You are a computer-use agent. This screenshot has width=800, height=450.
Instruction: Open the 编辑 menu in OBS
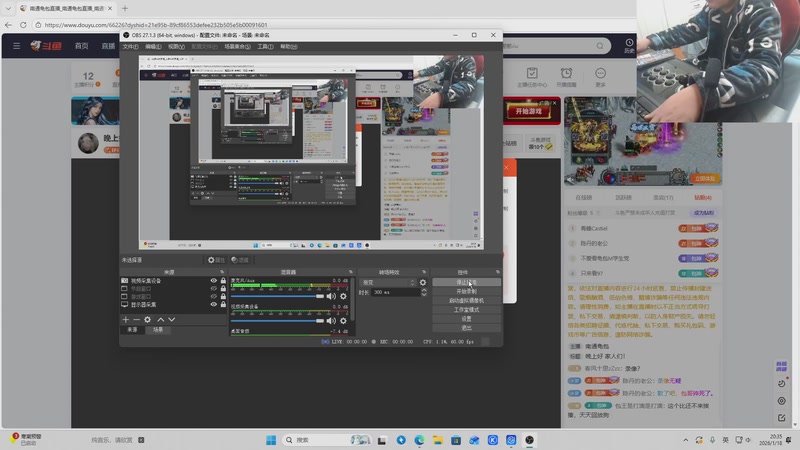(x=153, y=46)
